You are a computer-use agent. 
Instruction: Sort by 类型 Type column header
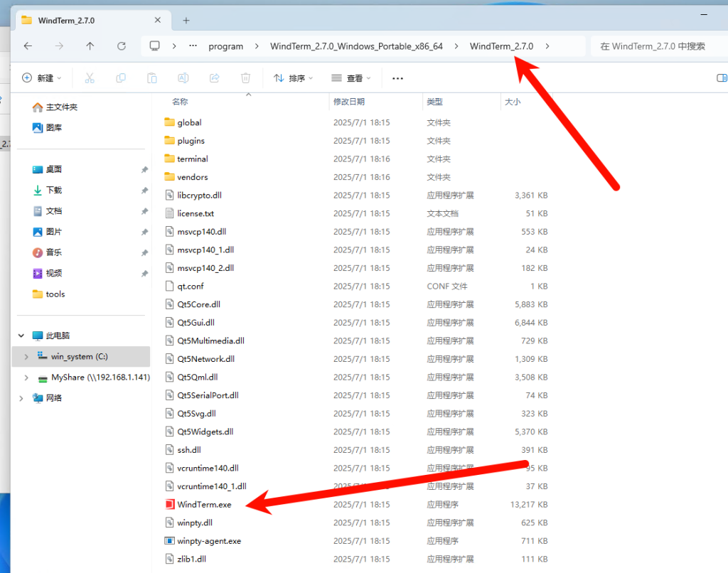click(435, 102)
